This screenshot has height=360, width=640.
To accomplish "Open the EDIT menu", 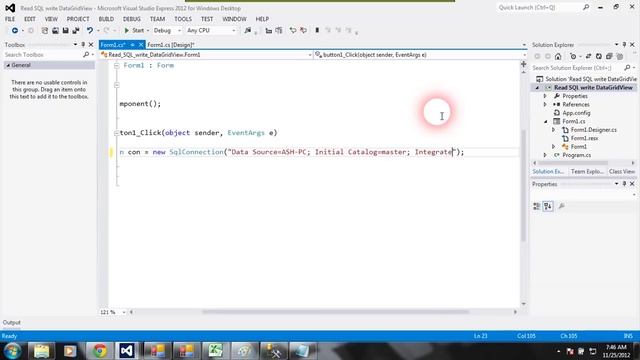I will (30, 19).
